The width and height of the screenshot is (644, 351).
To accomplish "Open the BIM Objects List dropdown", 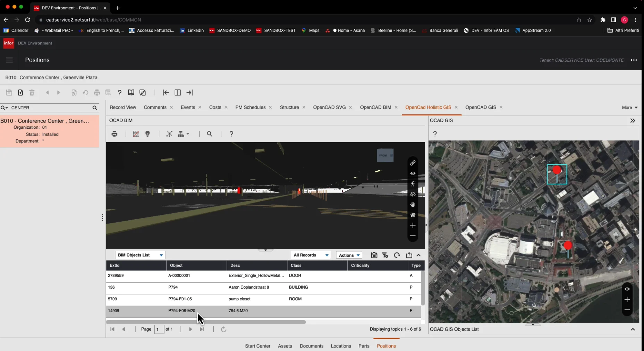I will [140, 255].
